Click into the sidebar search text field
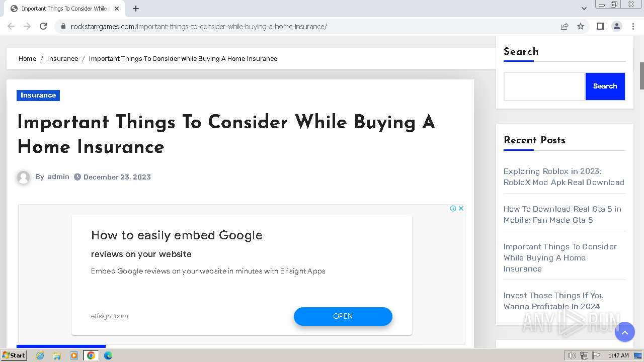This screenshot has height=362, width=644. (544, 86)
